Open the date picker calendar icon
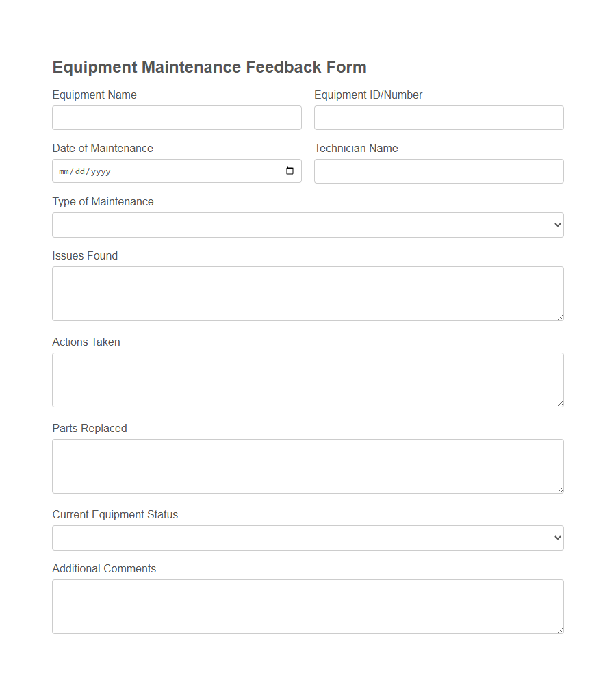The image size is (616, 693). (290, 171)
